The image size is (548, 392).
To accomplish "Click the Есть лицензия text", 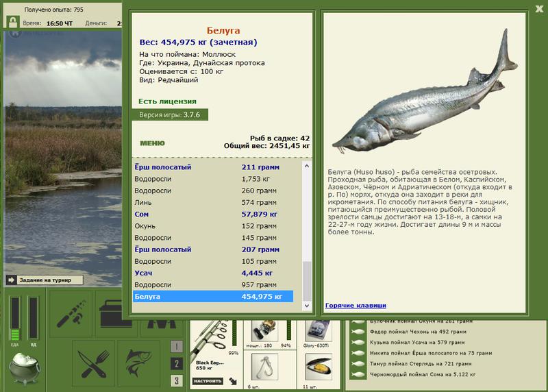I will (167, 101).
